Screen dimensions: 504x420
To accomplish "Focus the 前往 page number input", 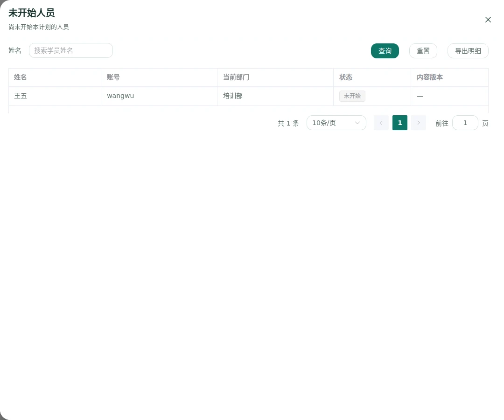I will pos(465,123).
